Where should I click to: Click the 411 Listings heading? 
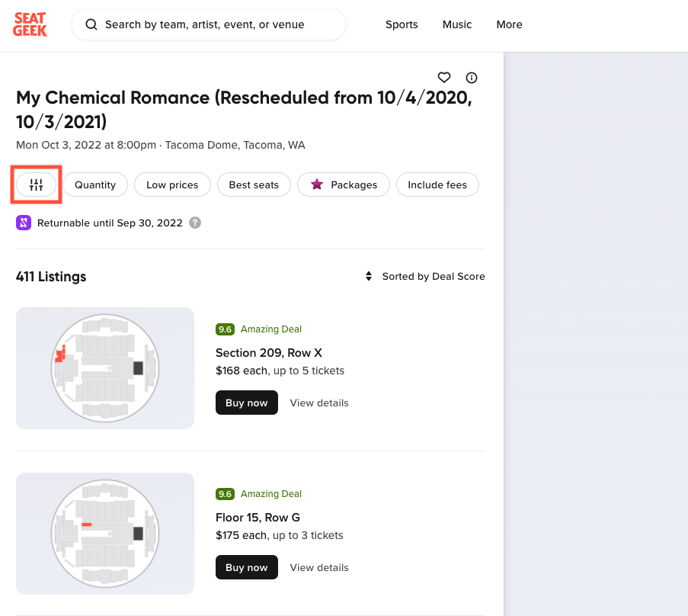point(51,277)
